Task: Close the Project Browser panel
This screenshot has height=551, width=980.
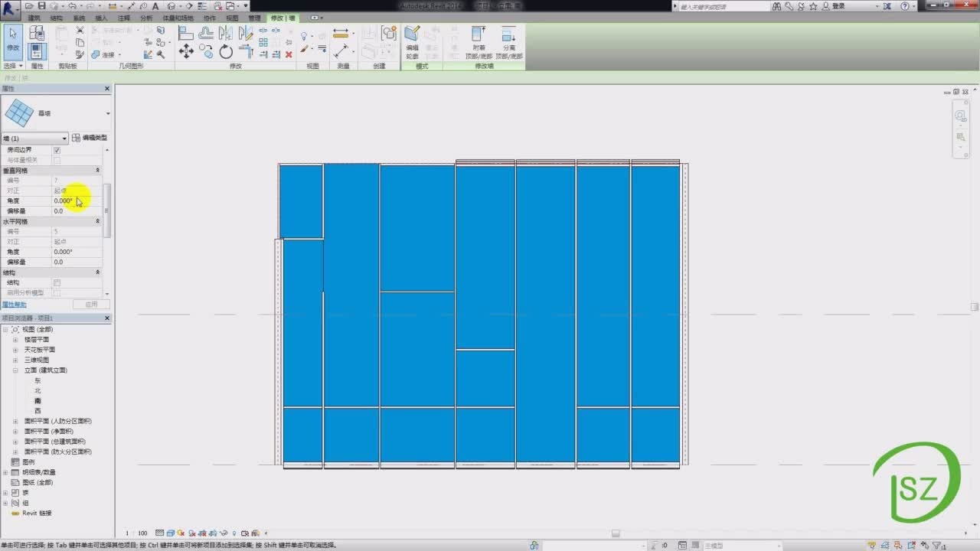Action: pyautogui.click(x=107, y=318)
